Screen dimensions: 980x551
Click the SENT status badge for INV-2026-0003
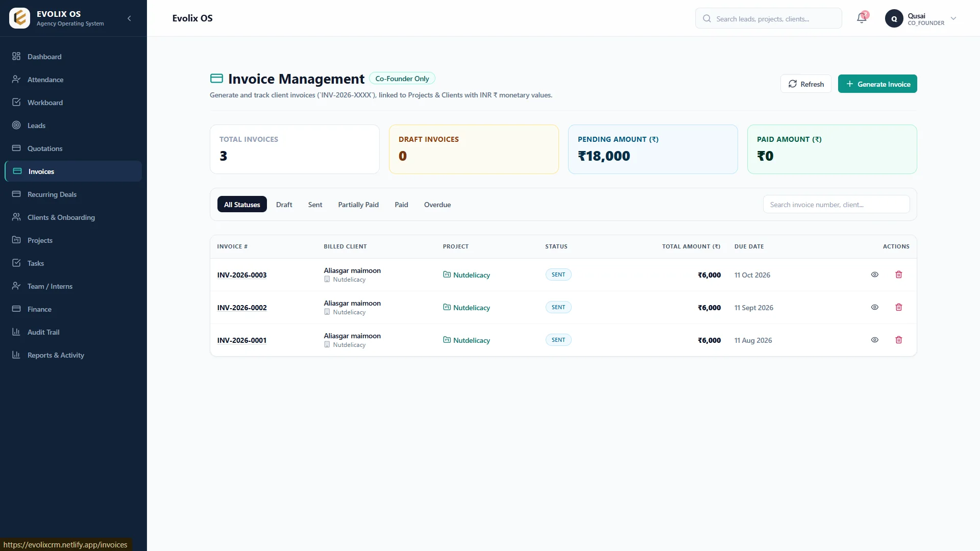pos(558,274)
